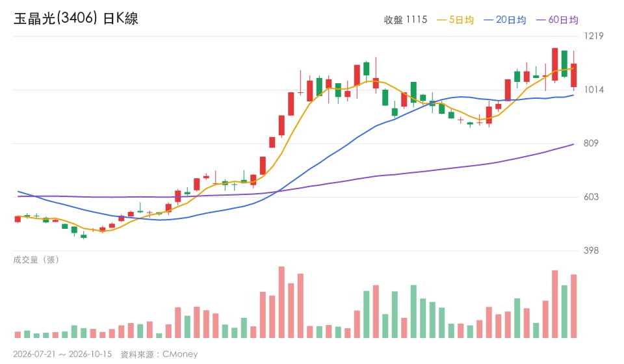624x364 pixels.
Task: Click the leftmost volume bar
Action: point(18,335)
